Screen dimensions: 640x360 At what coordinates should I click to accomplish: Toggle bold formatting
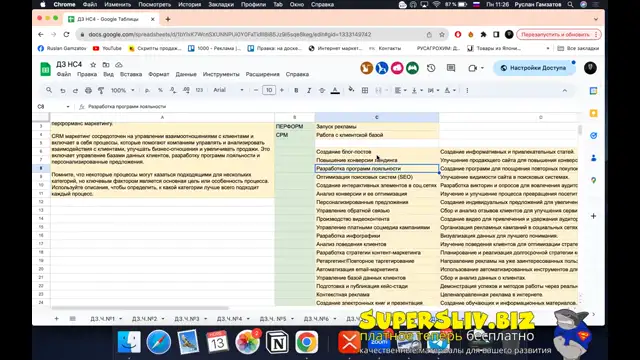click(x=296, y=90)
